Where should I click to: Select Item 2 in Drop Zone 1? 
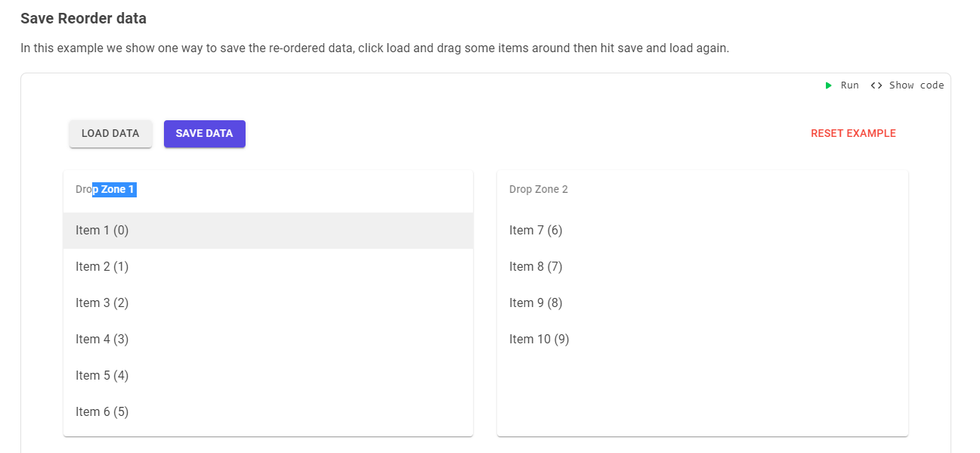pyautogui.click(x=101, y=266)
